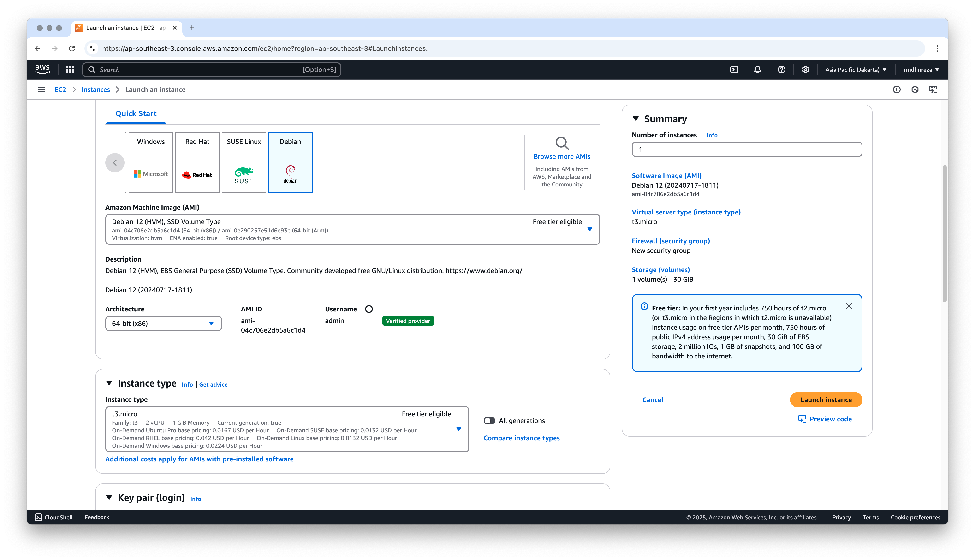This screenshot has width=975, height=560.
Task: Launch CloudShell from the top navigation bar
Action: [734, 70]
